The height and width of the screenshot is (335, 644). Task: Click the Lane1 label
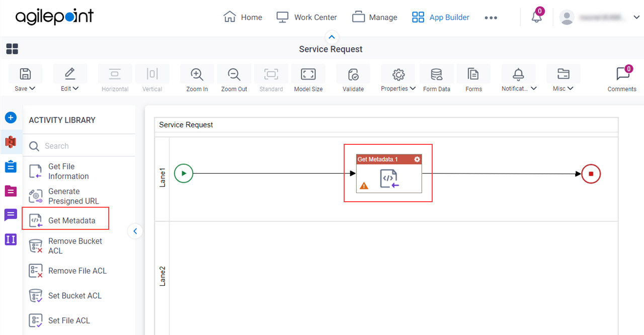click(x=163, y=178)
